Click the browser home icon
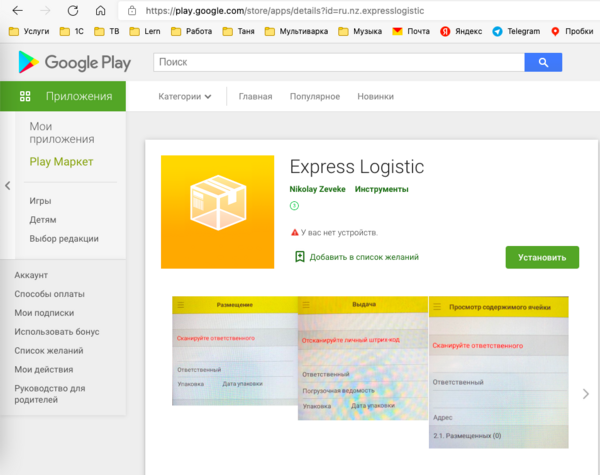Screen dimensions: 600x475 coord(99,11)
